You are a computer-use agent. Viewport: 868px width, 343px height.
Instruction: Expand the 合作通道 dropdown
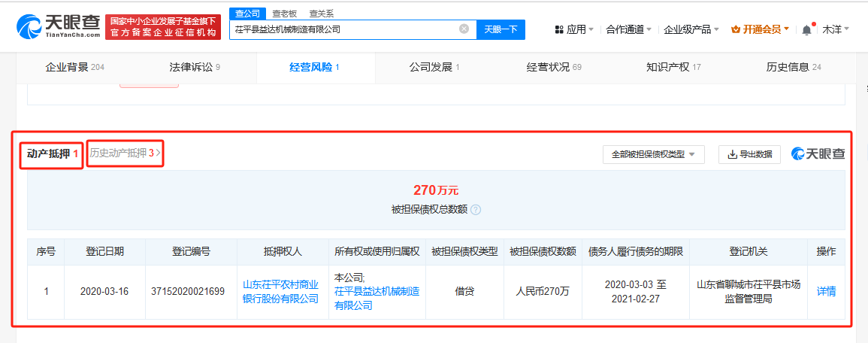click(x=628, y=29)
